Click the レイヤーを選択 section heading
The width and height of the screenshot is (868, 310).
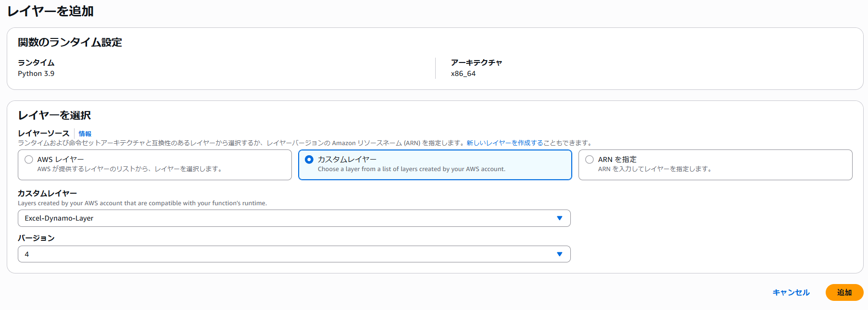click(54, 115)
